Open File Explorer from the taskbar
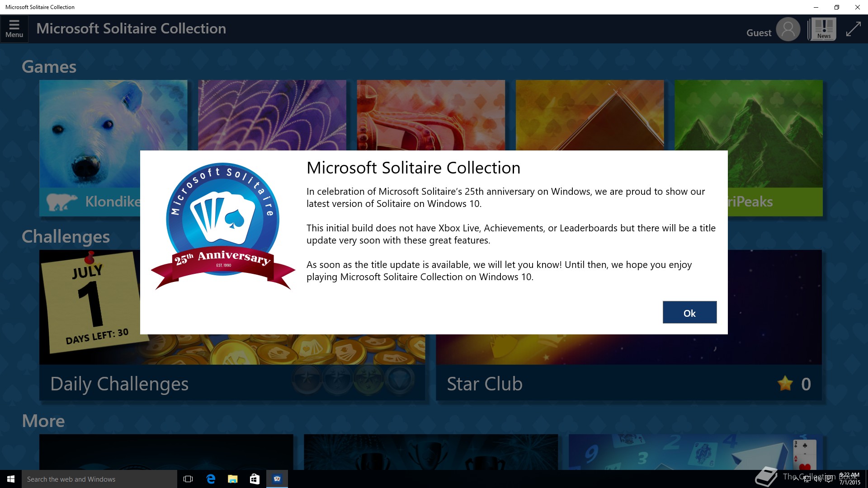Viewport: 868px width, 488px height. [232, 479]
